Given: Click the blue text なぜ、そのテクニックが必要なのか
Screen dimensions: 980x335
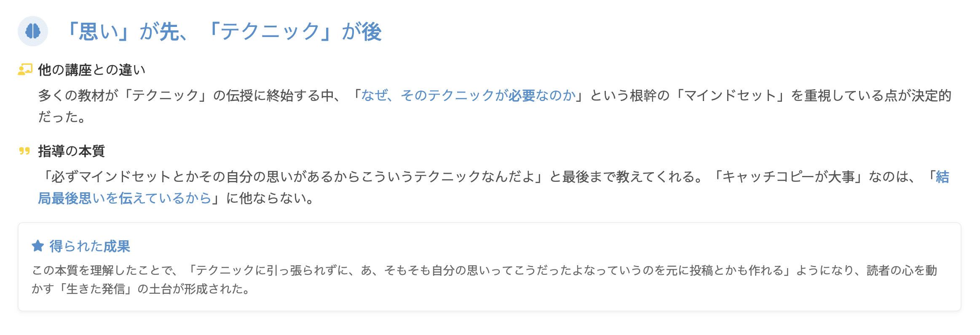Looking at the screenshot, I should 468,96.
